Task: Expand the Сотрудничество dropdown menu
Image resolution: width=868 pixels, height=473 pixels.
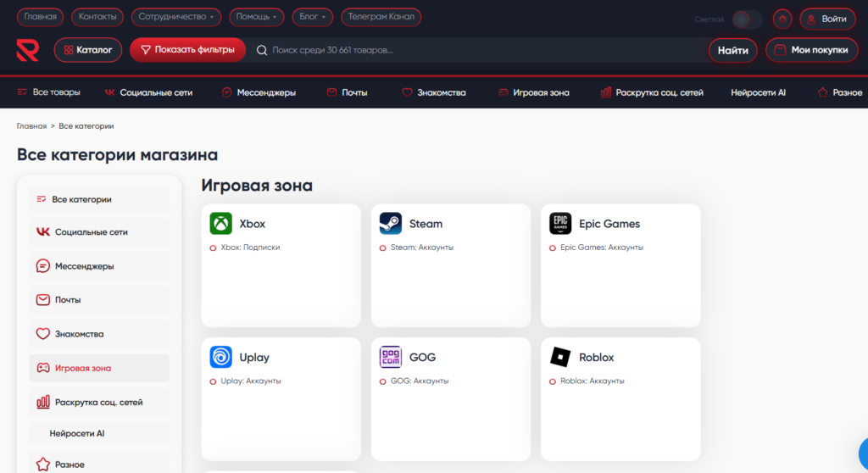Action: pos(176,17)
